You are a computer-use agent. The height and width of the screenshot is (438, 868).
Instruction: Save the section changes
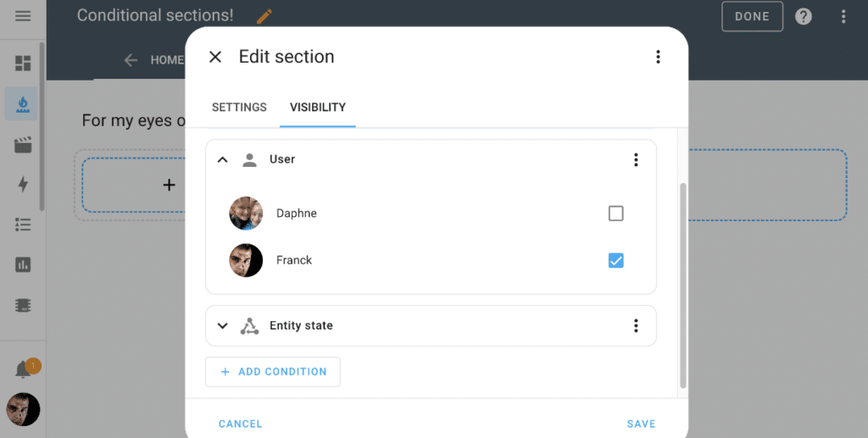tap(641, 424)
